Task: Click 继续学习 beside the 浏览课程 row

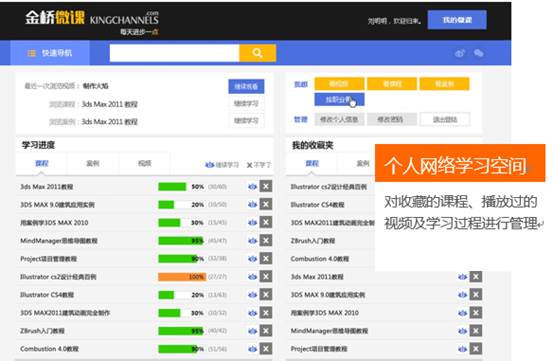Action: coord(246,103)
